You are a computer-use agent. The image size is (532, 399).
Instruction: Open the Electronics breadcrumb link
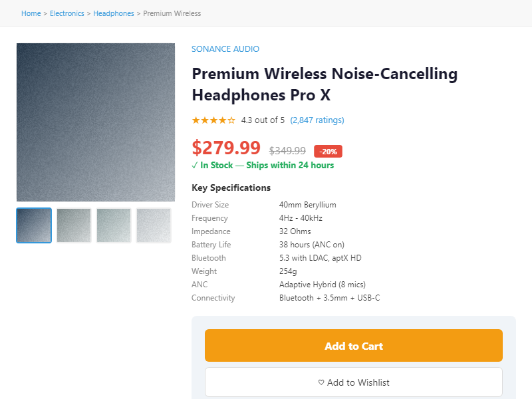pos(67,13)
